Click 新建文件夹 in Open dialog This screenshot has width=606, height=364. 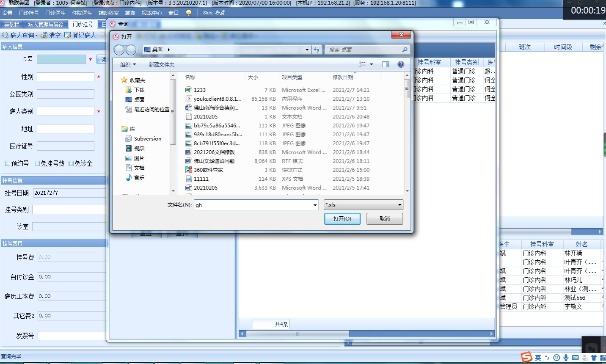(162, 64)
